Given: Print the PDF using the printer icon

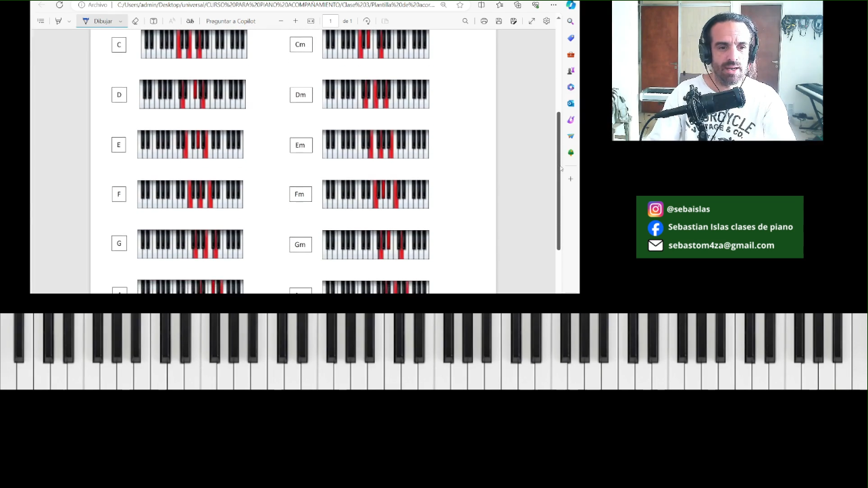Looking at the screenshot, I should click(484, 21).
